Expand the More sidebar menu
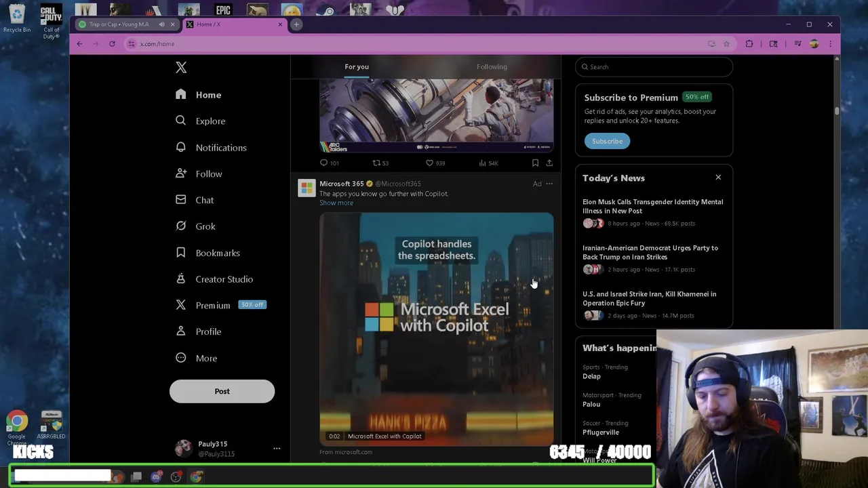868x488 pixels. [x=196, y=358]
